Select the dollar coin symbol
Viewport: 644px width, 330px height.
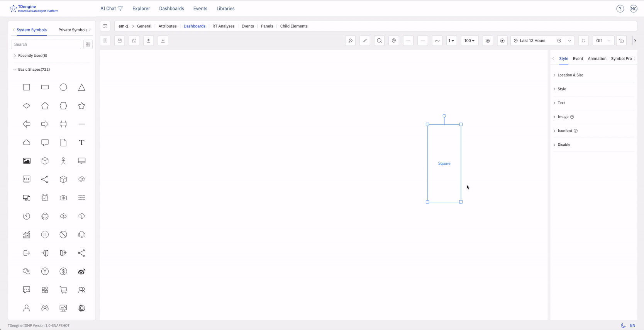pyautogui.click(x=63, y=271)
